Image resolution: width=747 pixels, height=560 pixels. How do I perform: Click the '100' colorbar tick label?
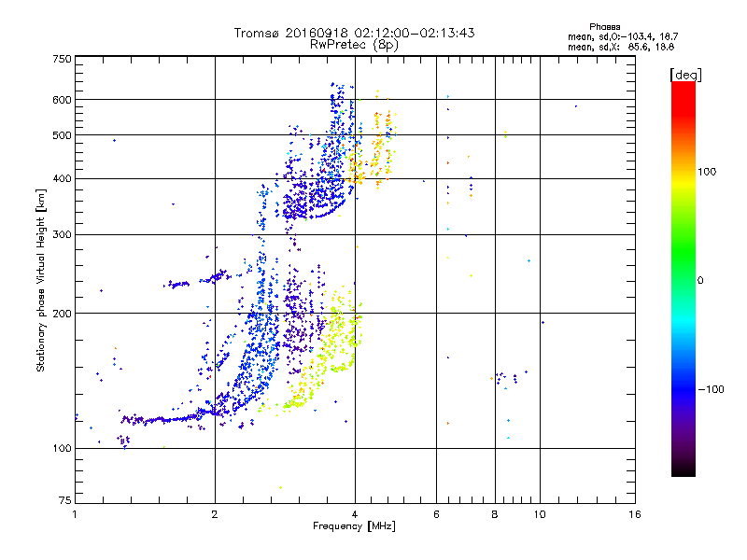pyautogui.click(x=707, y=172)
